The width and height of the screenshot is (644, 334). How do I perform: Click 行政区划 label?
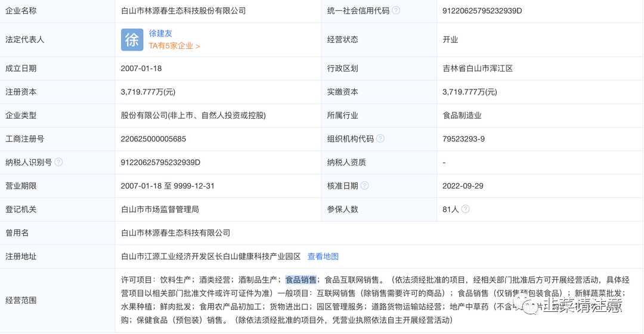click(x=342, y=69)
